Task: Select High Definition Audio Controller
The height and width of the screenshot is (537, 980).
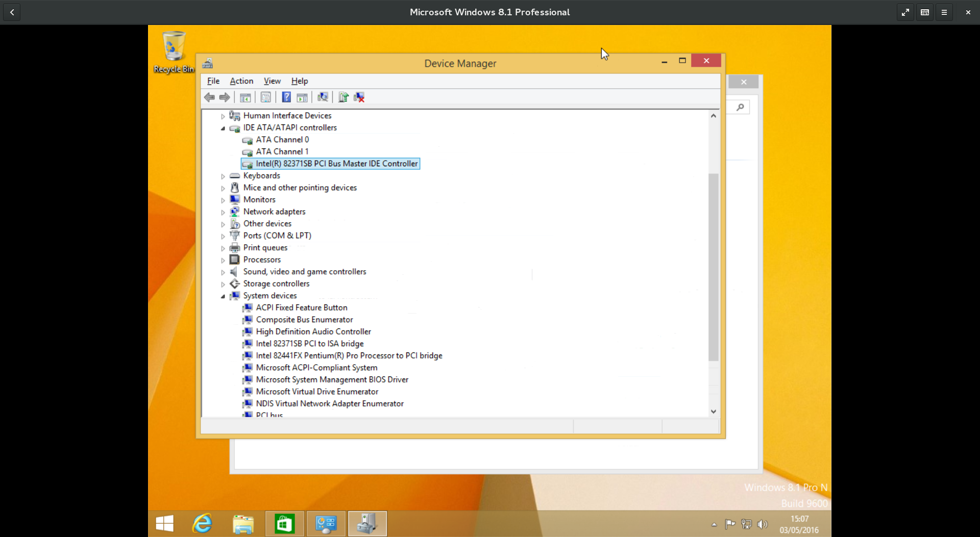Action: coord(313,331)
